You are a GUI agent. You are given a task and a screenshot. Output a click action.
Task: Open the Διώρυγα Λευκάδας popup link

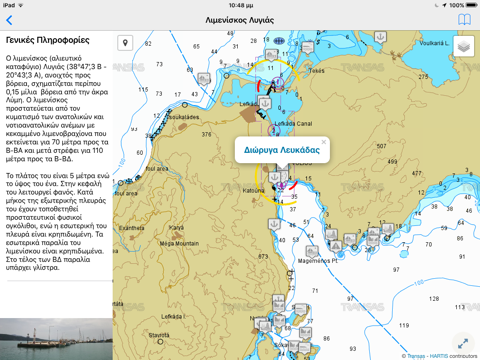282,150
